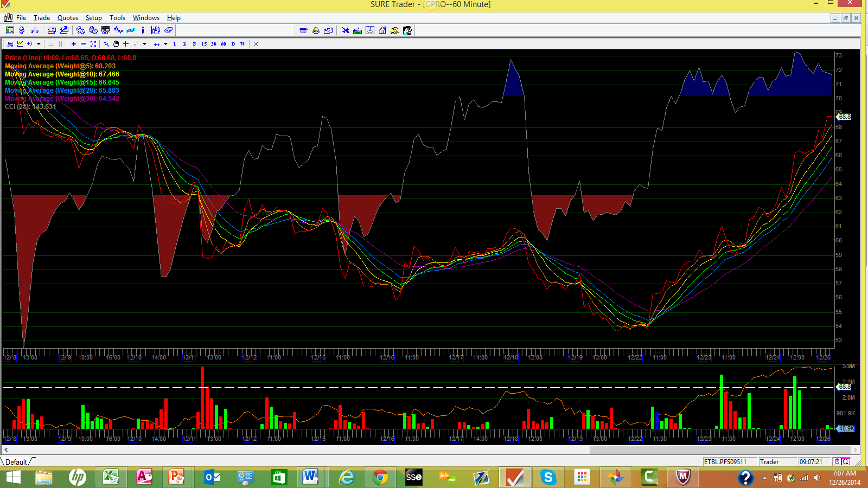Switch chart to Daily interval (D)
The image size is (868, 488).
[233, 44]
